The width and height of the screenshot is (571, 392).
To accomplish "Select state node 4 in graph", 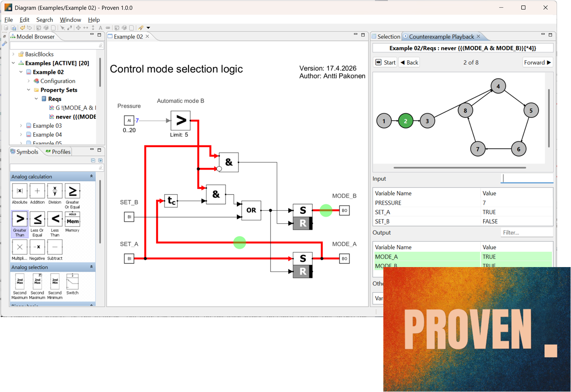I will pos(498,86).
